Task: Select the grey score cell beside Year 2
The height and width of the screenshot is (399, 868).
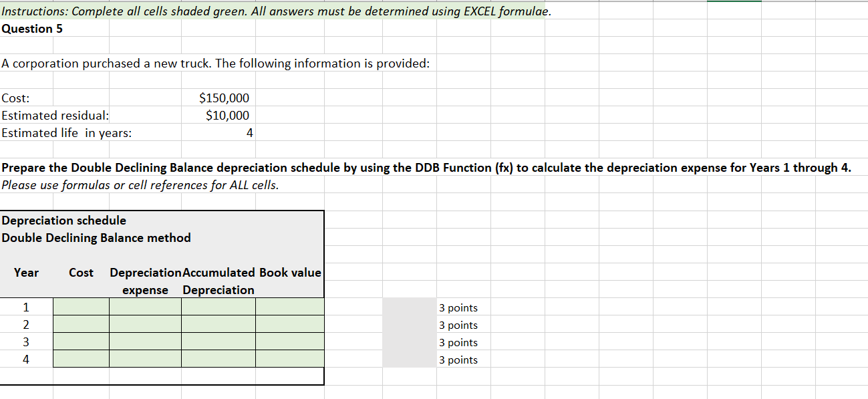Action: 409,325
